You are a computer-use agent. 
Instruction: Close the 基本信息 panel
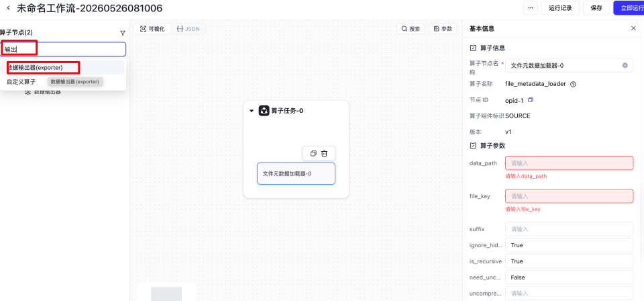633,28
